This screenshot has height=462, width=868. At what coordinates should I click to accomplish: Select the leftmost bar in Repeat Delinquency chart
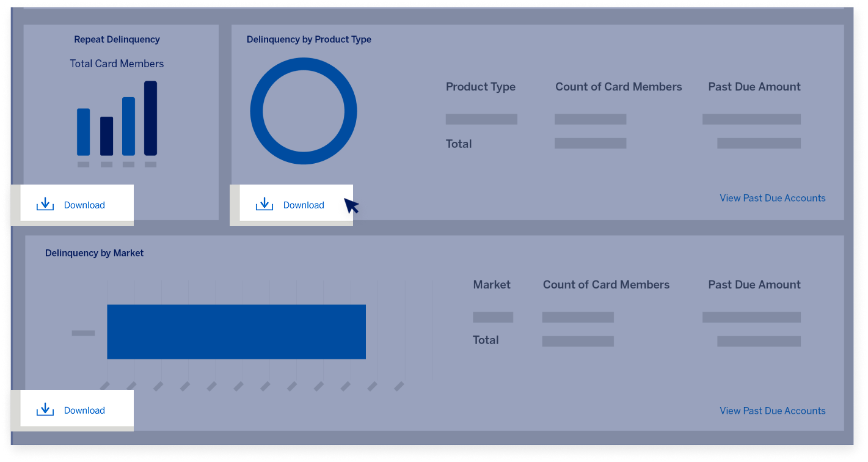[x=84, y=132]
